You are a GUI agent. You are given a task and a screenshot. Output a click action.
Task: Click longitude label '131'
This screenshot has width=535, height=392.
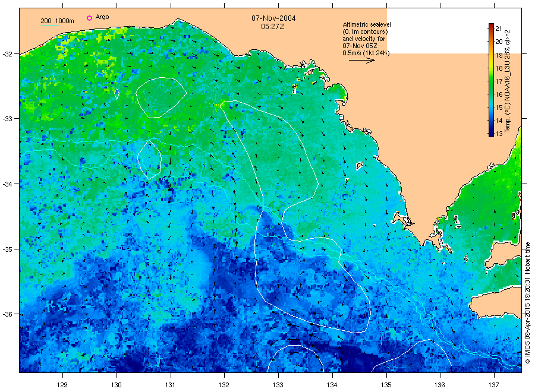click(x=170, y=385)
